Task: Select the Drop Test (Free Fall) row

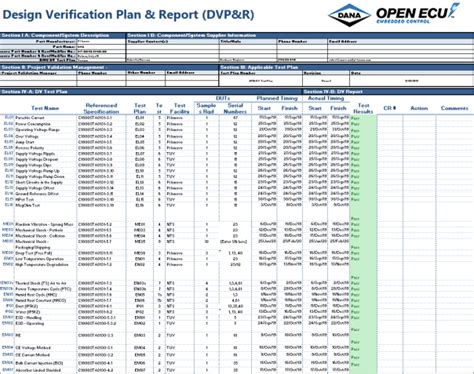Action: click(x=34, y=253)
